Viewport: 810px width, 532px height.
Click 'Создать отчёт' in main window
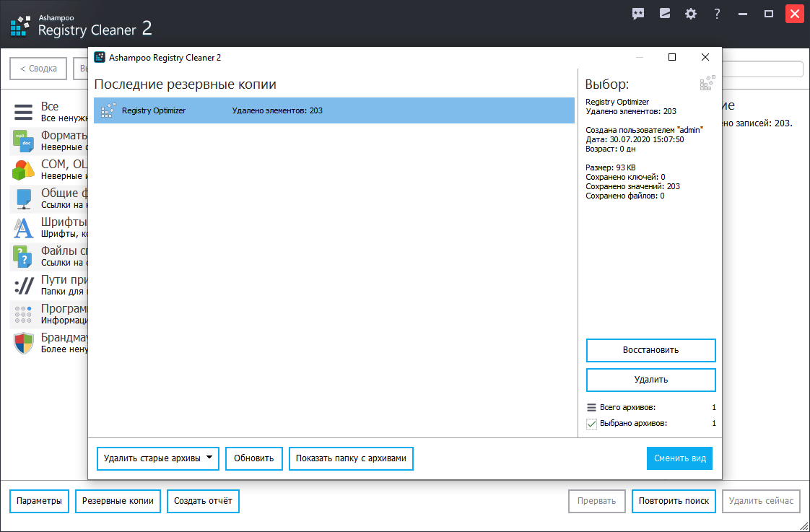point(203,501)
